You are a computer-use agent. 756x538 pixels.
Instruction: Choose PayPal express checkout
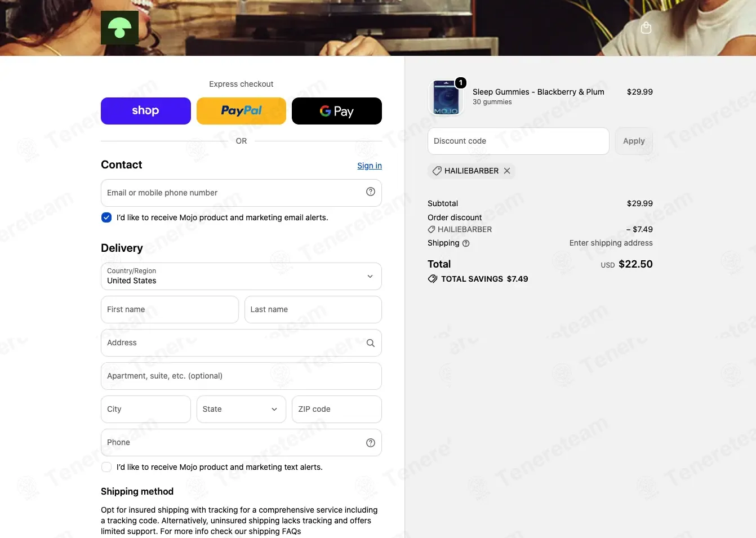(241, 111)
